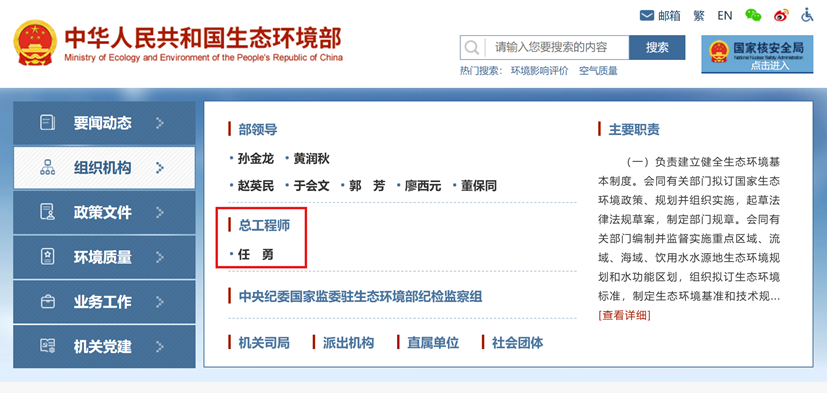
Task: Click the 主要职责 heading
Action: tap(634, 129)
